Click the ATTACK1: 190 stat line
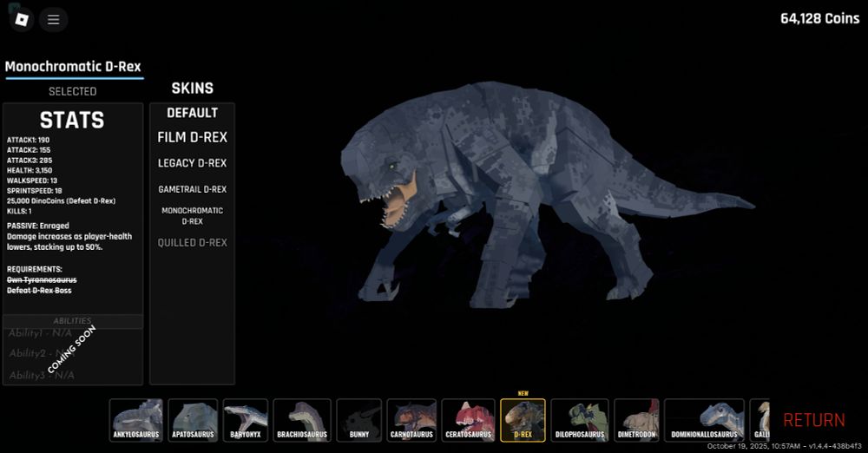Screen dimensions: 868x453 click(29, 140)
